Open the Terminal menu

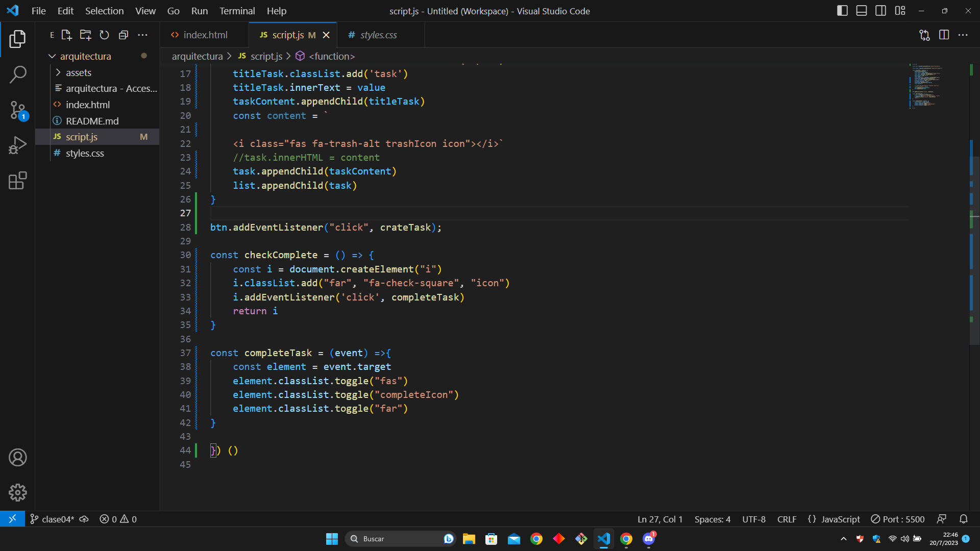(237, 11)
